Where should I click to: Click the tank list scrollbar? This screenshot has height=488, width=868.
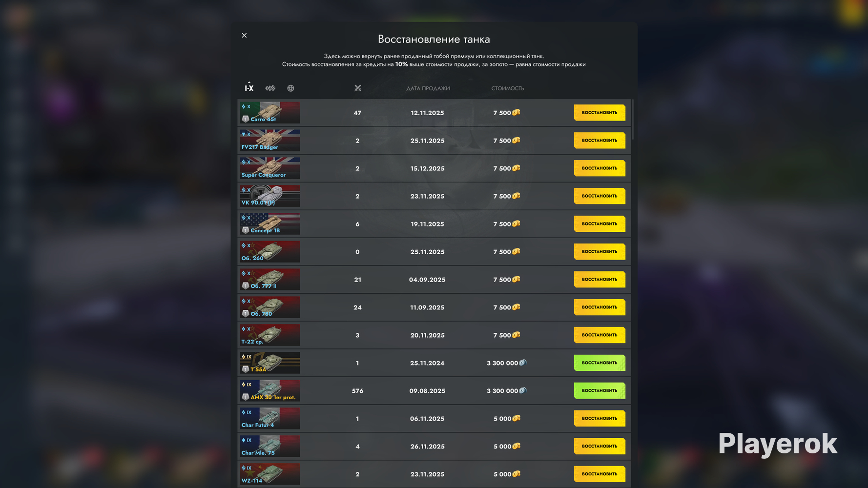tap(633, 120)
